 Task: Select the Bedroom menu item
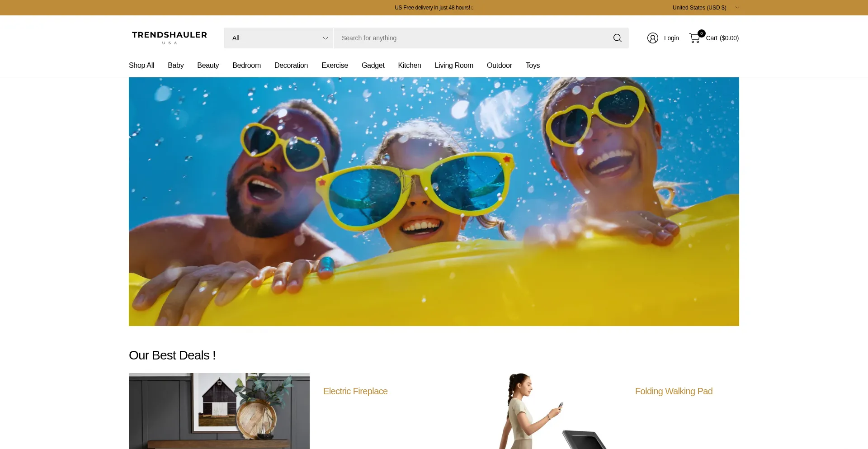click(246, 66)
